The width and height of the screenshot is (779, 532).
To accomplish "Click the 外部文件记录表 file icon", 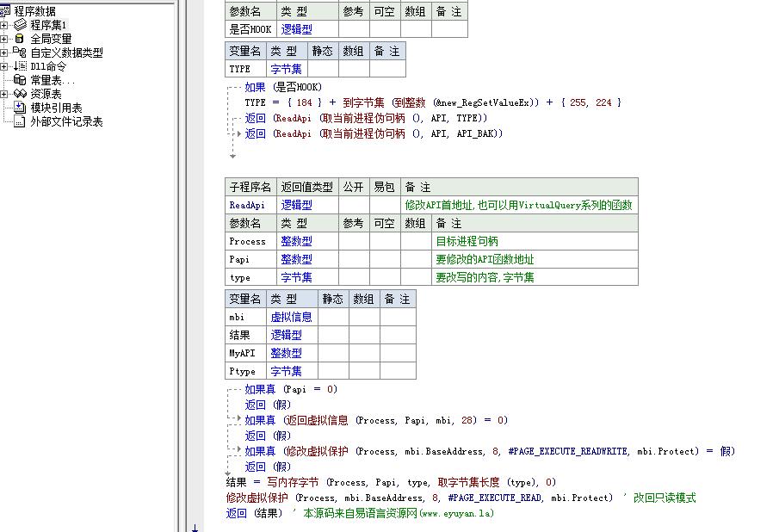I will 20,121.
